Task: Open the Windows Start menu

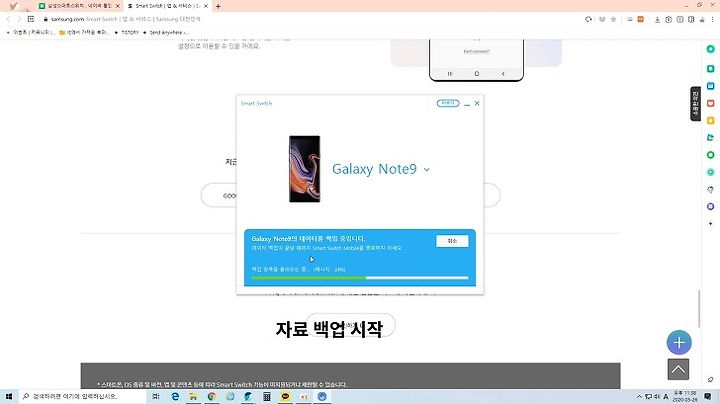Action: (9, 396)
